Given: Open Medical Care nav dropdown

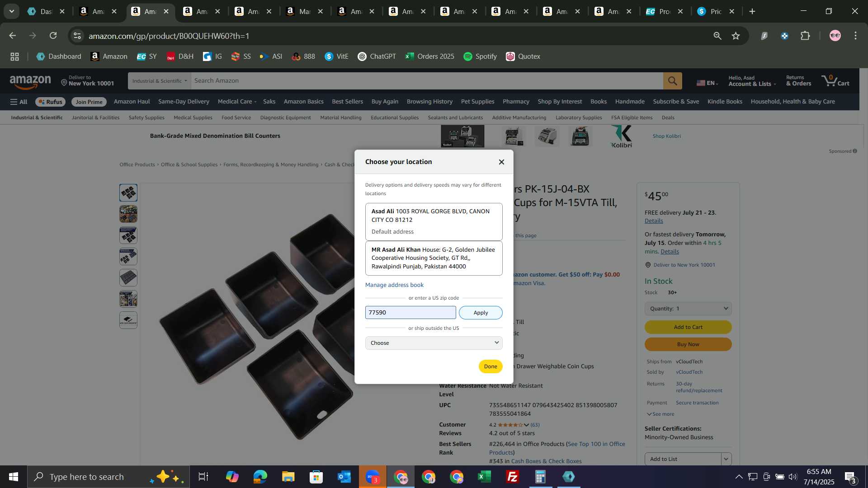Looking at the screenshot, I should pyautogui.click(x=237, y=102).
